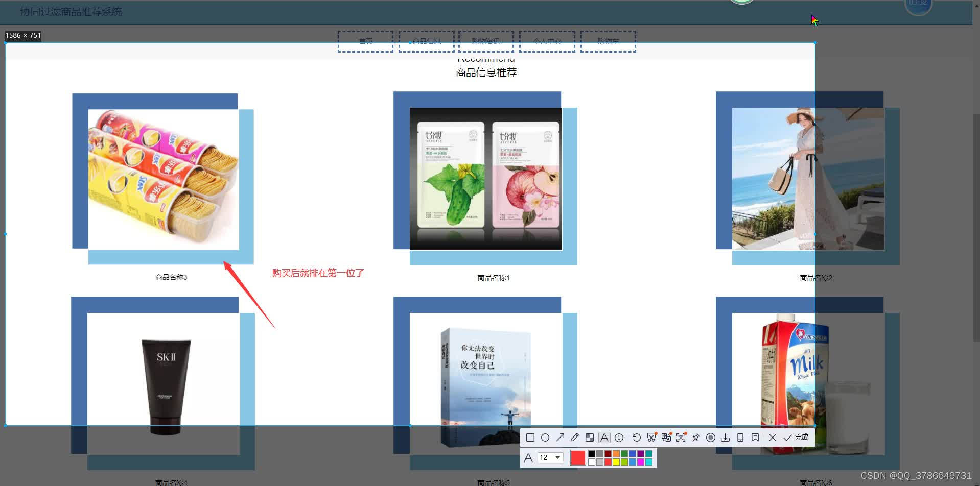Open the 购物车 nav tab
980x486 pixels.
[608, 41]
